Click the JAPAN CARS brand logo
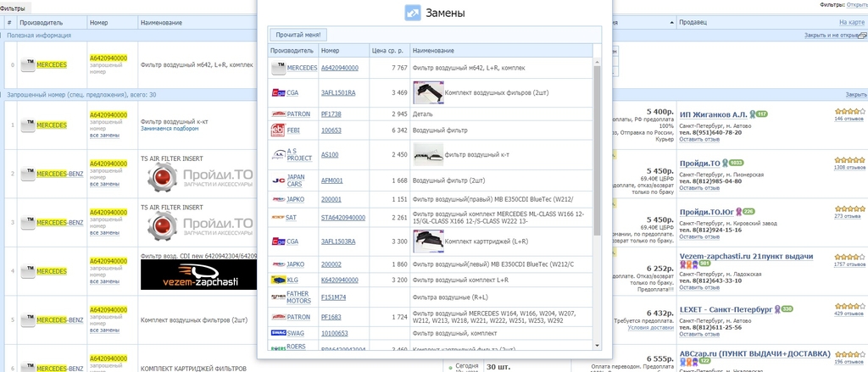Image resolution: width=868 pixels, height=372 pixels. [x=278, y=180]
